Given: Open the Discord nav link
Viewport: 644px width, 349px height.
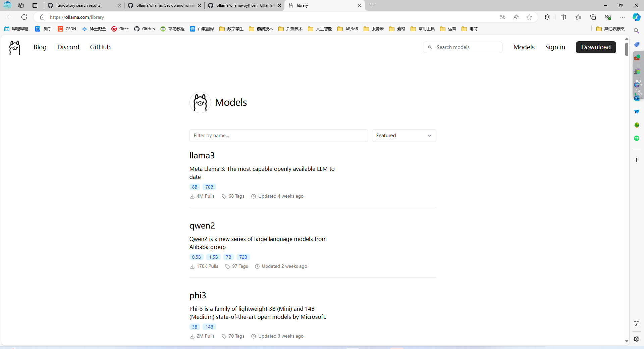Looking at the screenshot, I should [x=68, y=47].
